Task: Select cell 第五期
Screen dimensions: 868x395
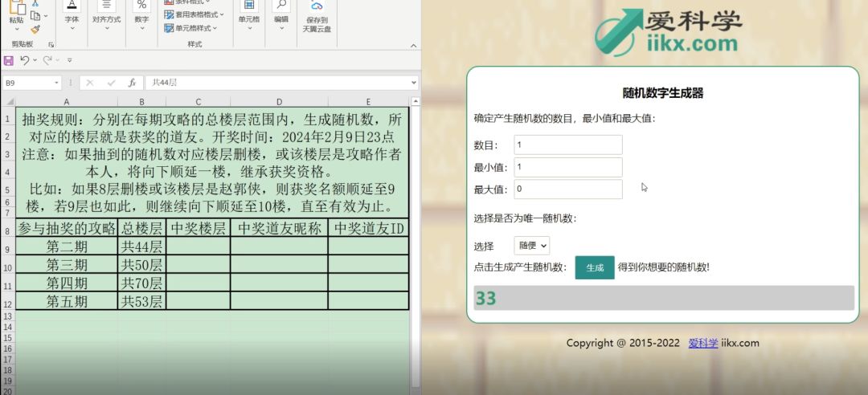Action: click(x=67, y=301)
